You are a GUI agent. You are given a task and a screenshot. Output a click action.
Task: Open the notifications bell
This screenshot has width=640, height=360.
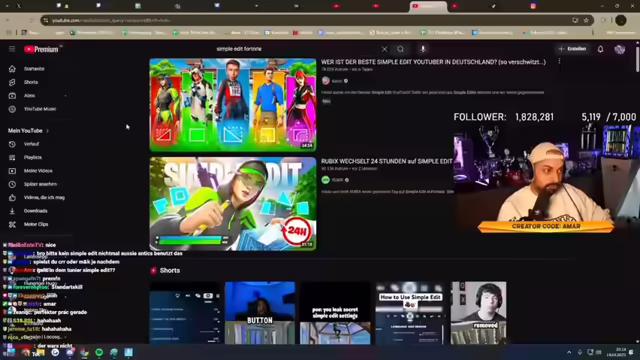point(600,49)
